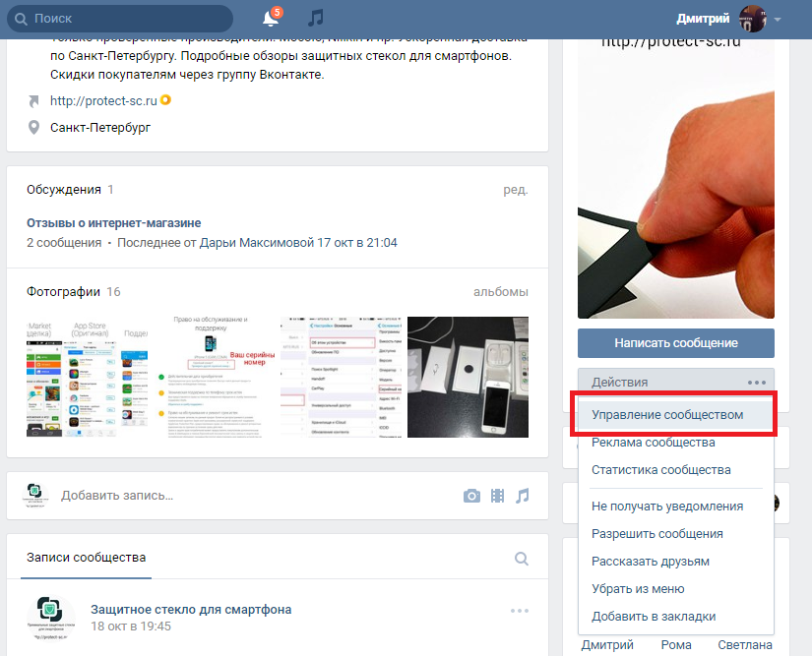Screen dimensions: 812x656
Task: Open the protect-sc.ru website link
Action: pos(103,100)
